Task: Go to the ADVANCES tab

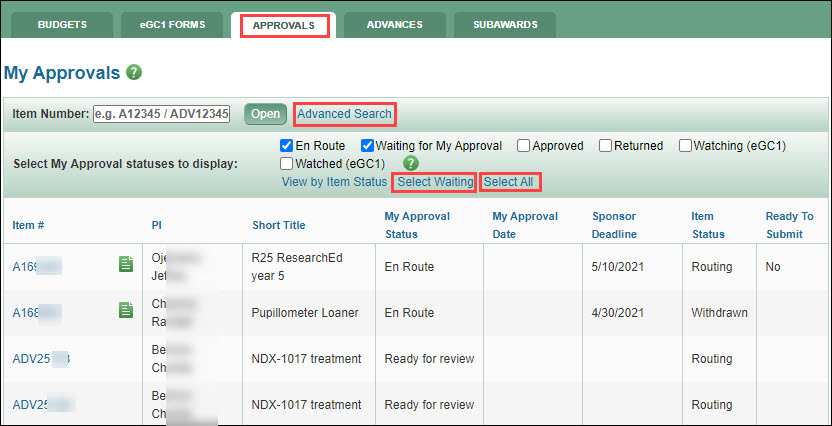Action: point(394,25)
